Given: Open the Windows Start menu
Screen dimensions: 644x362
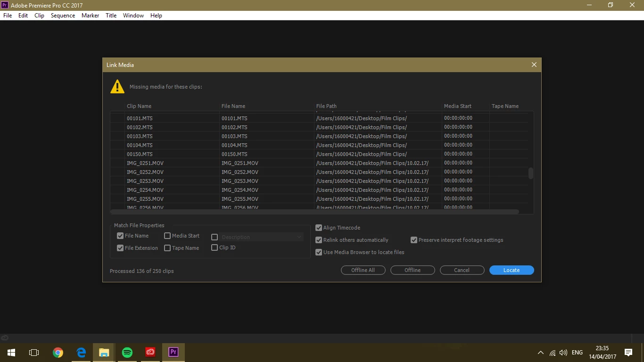Looking at the screenshot, I should [11, 353].
